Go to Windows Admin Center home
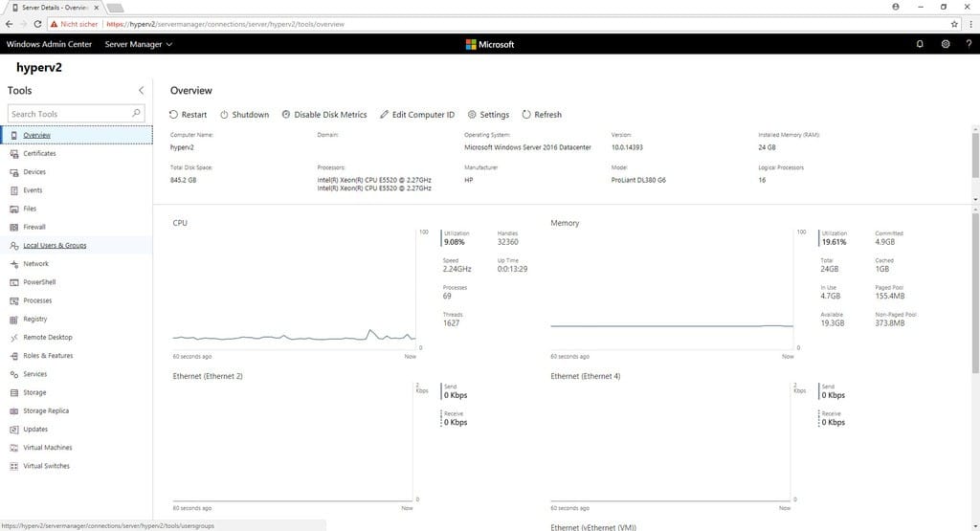This screenshot has width=980, height=531. [x=49, y=44]
